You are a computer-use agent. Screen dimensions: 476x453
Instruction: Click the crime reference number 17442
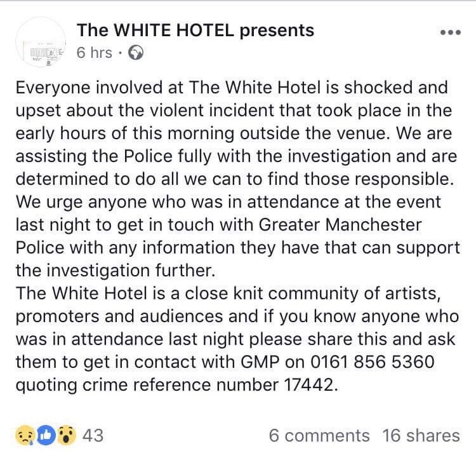click(x=309, y=384)
